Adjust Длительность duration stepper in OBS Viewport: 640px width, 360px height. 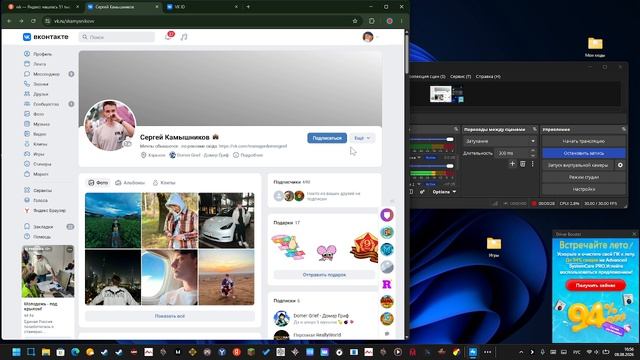point(532,153)
